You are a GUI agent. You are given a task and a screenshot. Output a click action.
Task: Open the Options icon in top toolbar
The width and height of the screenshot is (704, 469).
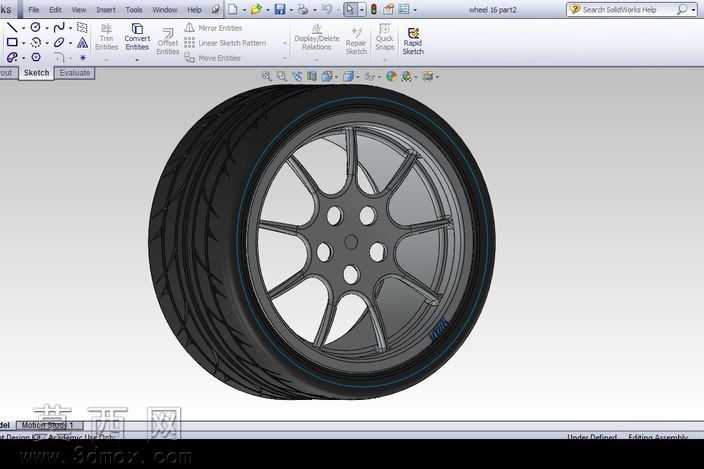(404, 9)
